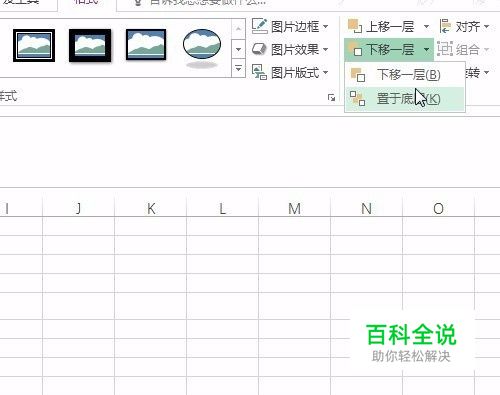The image size is (500, 395).
Task: Click the 对齐 align icon
Action: point(445,26)
